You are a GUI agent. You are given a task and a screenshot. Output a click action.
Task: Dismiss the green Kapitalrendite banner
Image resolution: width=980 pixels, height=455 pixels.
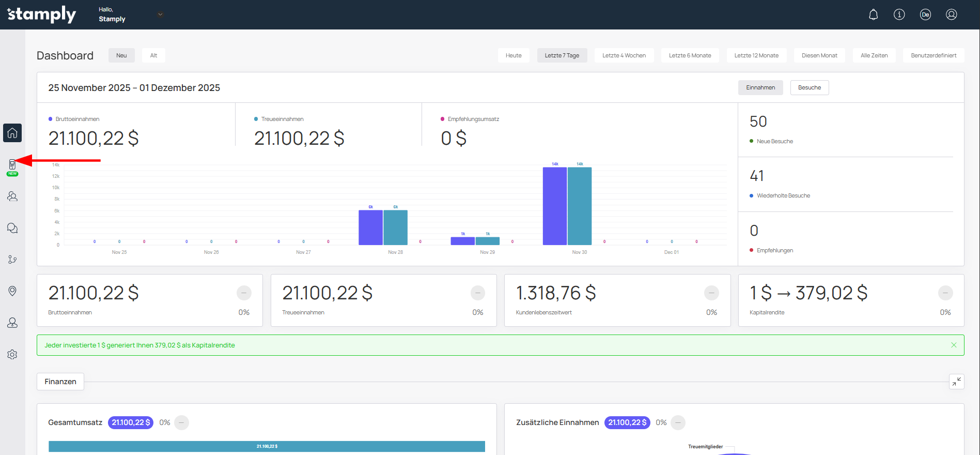(954, 345)
